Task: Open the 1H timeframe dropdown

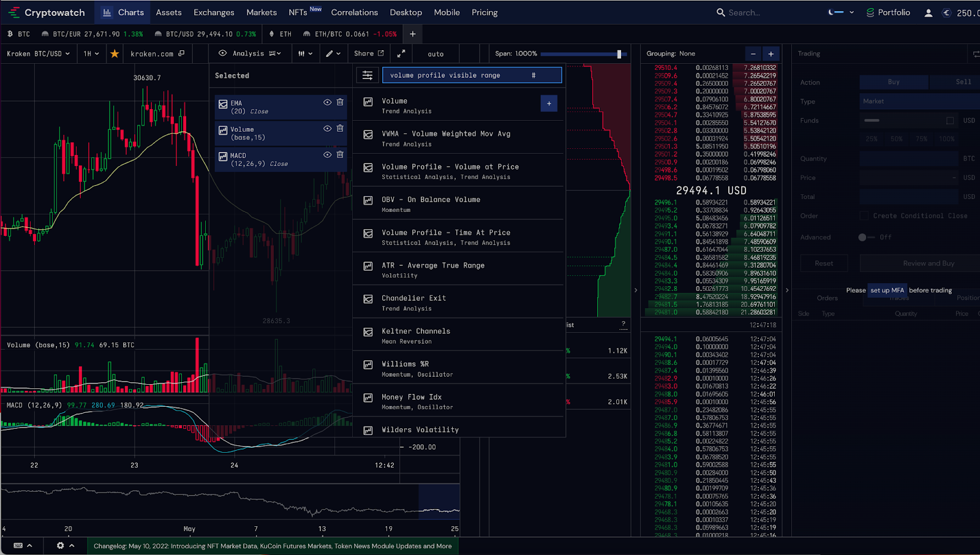Action: tap(91, 54)
